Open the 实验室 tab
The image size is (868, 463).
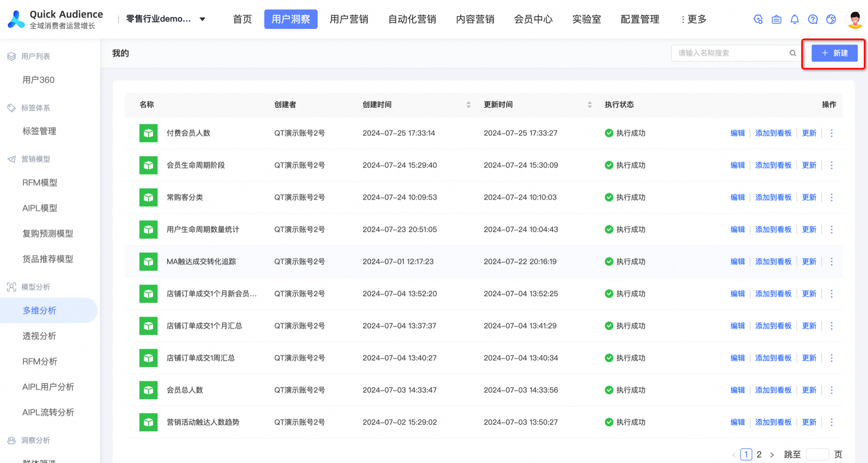(586, 19)
